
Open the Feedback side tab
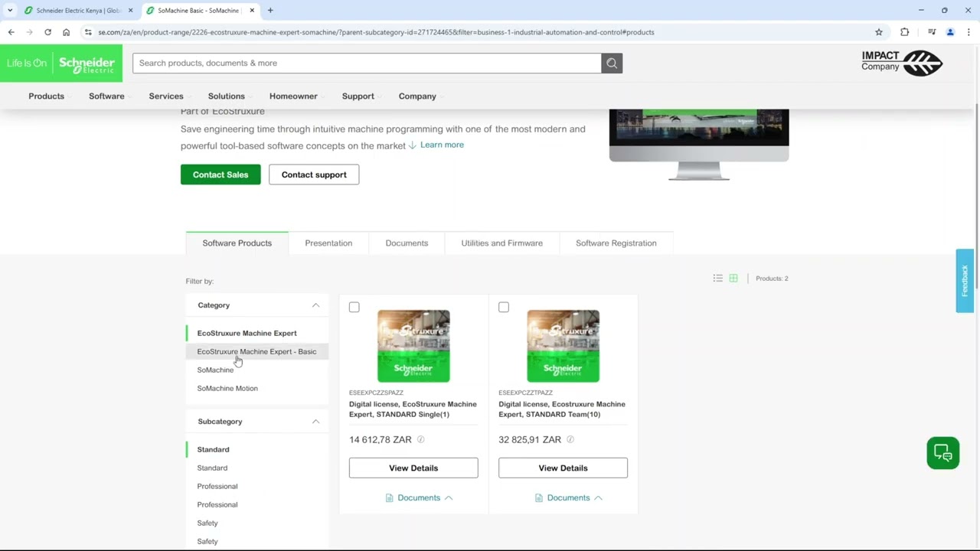click(965, 281)
